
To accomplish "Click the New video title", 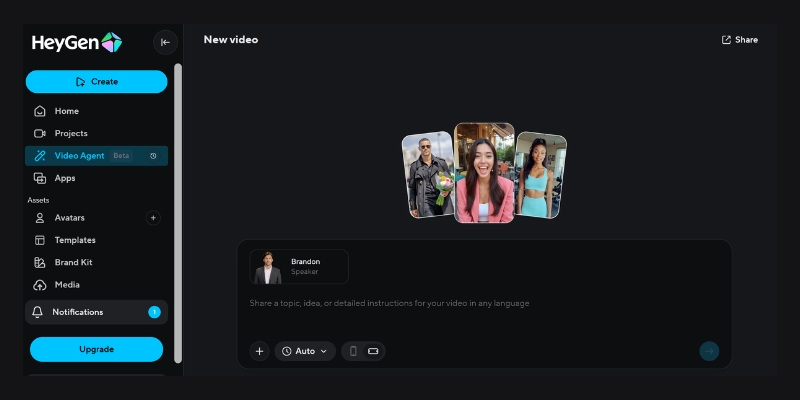I will [231, 39].
